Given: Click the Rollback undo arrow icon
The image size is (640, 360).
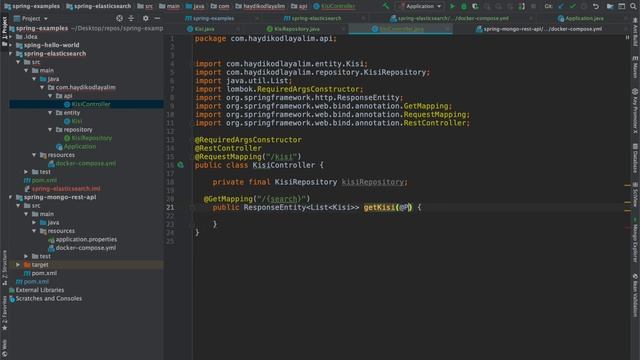Looking at the screenshot, I should (596, 7).
